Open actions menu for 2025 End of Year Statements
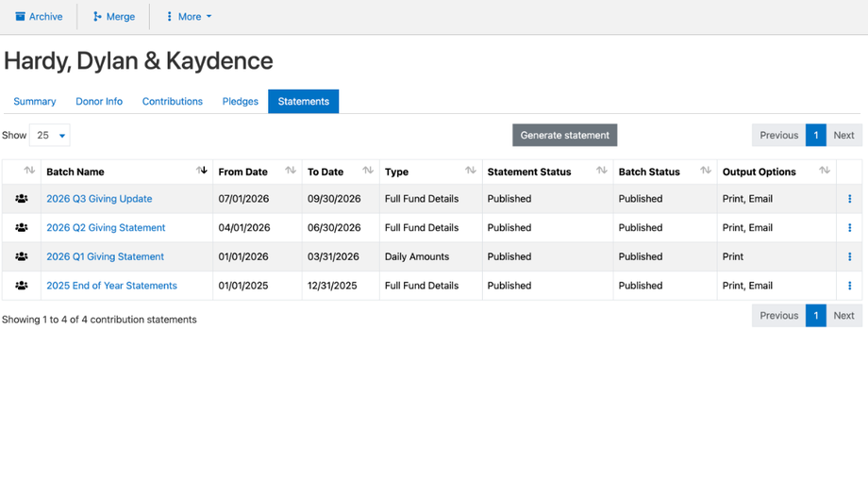This screenshot has height=493, width=868. click(x=849, y=286)
